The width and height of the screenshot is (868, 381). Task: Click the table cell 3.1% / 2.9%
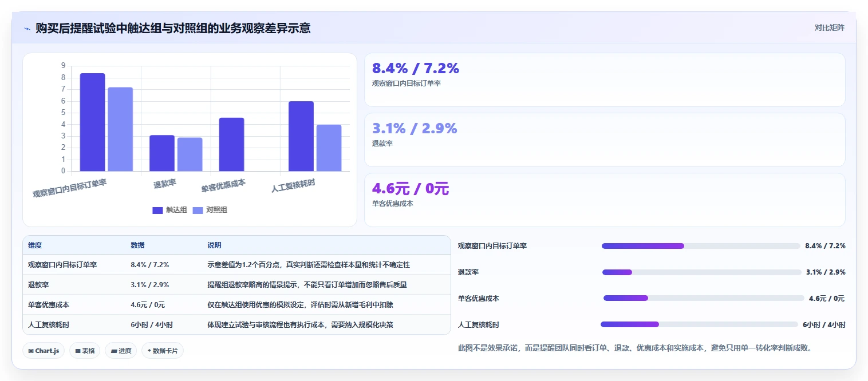(149, 285)
